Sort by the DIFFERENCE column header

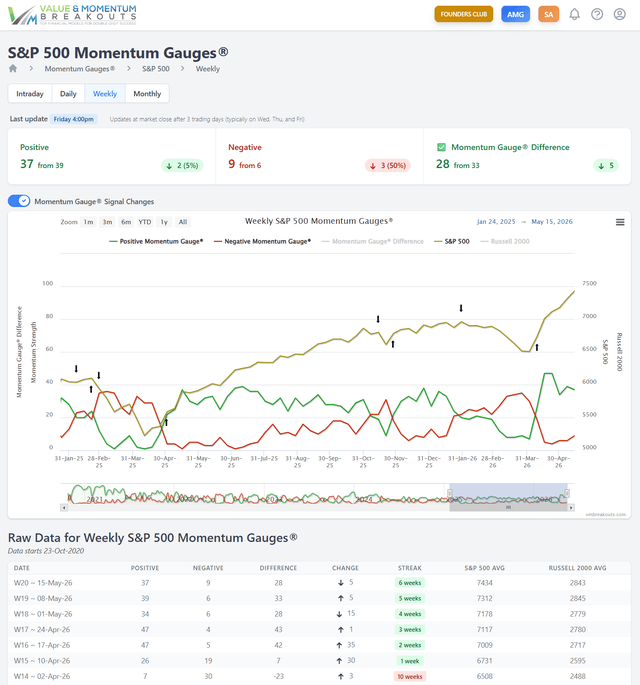(x=278, y=568)
